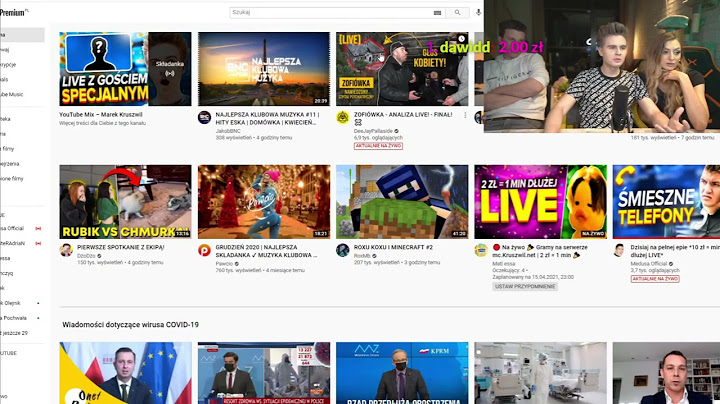Click the RoxMb channel name
This screenshot has width=720, height=404.
362,256
